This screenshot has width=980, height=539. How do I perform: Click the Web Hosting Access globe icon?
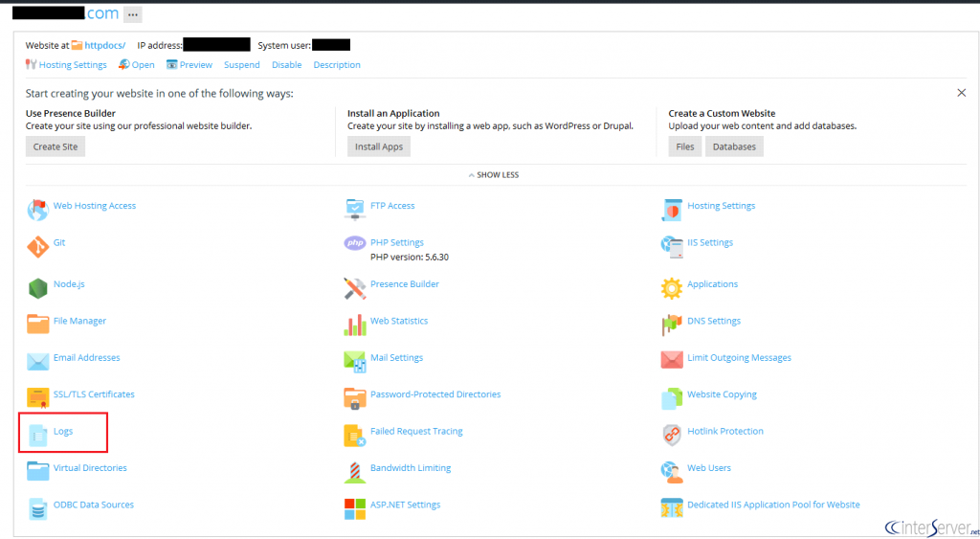(x=38, y=210)
